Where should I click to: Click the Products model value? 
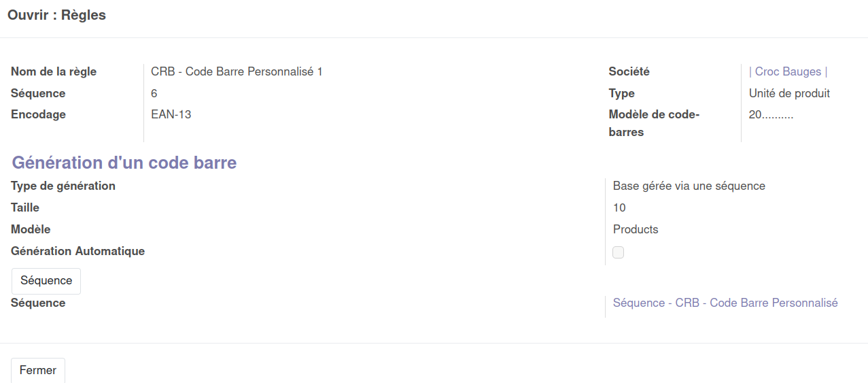pos(636,229)
